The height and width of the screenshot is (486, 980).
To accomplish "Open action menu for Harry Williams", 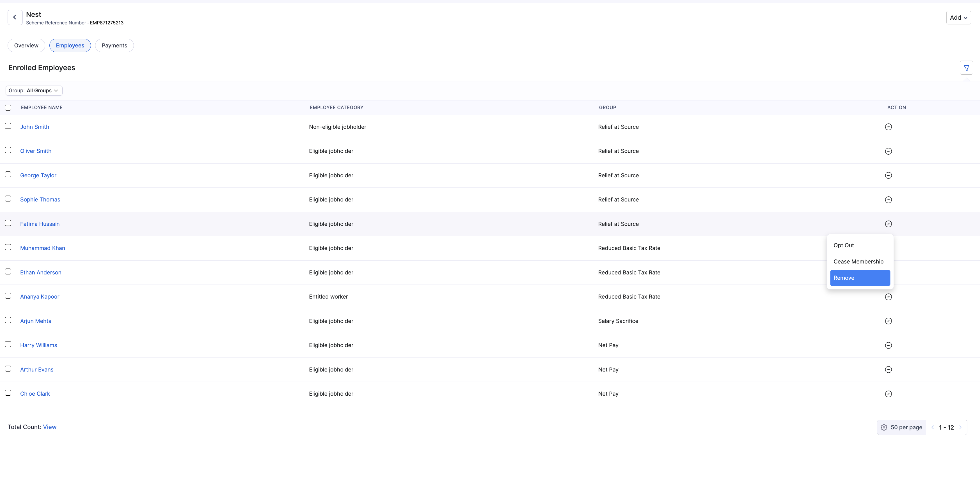I will [x=888, y=345].
